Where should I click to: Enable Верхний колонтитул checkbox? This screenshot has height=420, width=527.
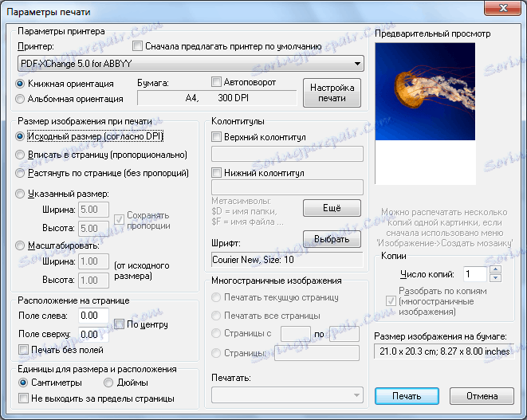[x=216, y=137]
